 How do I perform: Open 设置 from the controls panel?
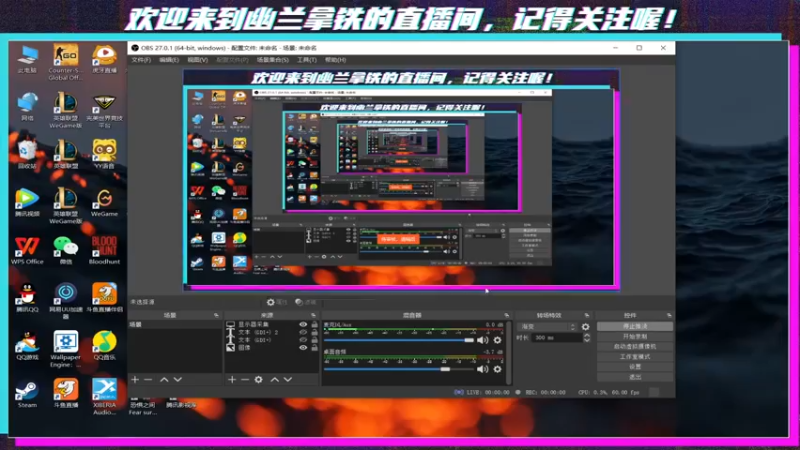(x=635, y=367)
